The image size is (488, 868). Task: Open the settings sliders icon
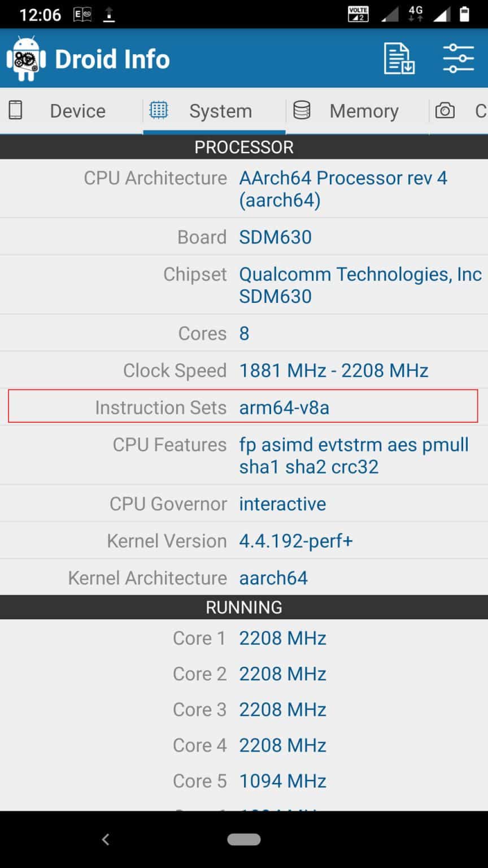point(458,58)
